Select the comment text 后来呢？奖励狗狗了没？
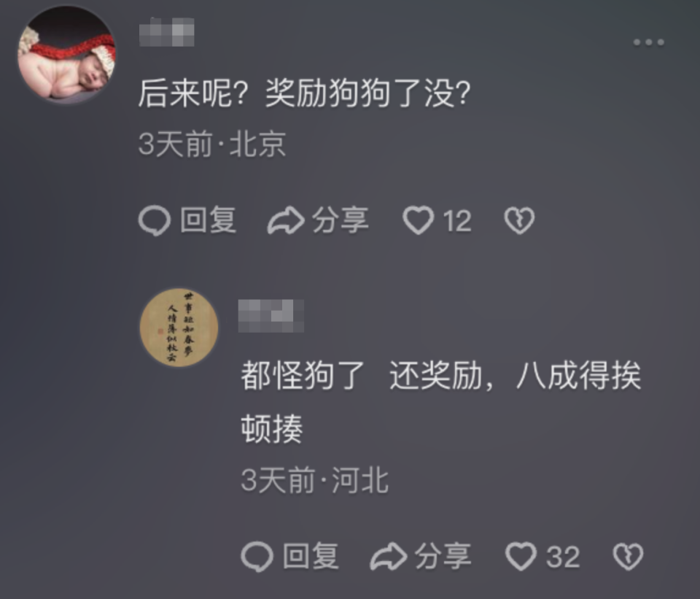Screen dimensions: 700x599 tap(305, 93)
